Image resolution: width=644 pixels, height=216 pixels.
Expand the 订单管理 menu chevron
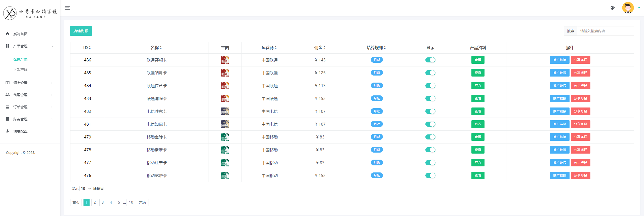click(x=52, y=107)
